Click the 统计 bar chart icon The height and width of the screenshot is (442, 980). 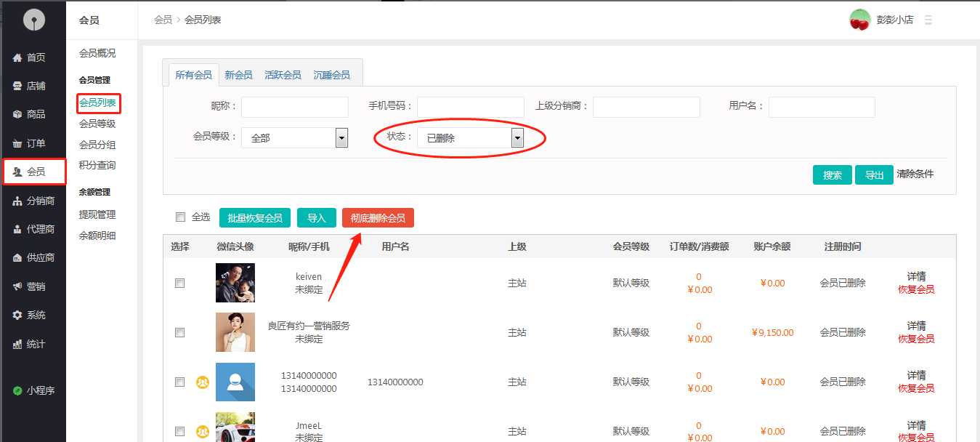pos(17,344)
